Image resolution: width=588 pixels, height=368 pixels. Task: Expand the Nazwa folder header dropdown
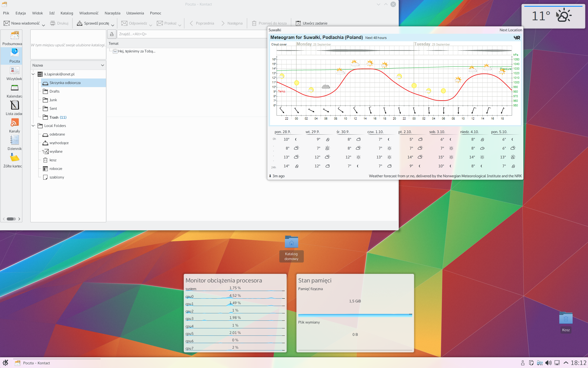click(103, 65)
